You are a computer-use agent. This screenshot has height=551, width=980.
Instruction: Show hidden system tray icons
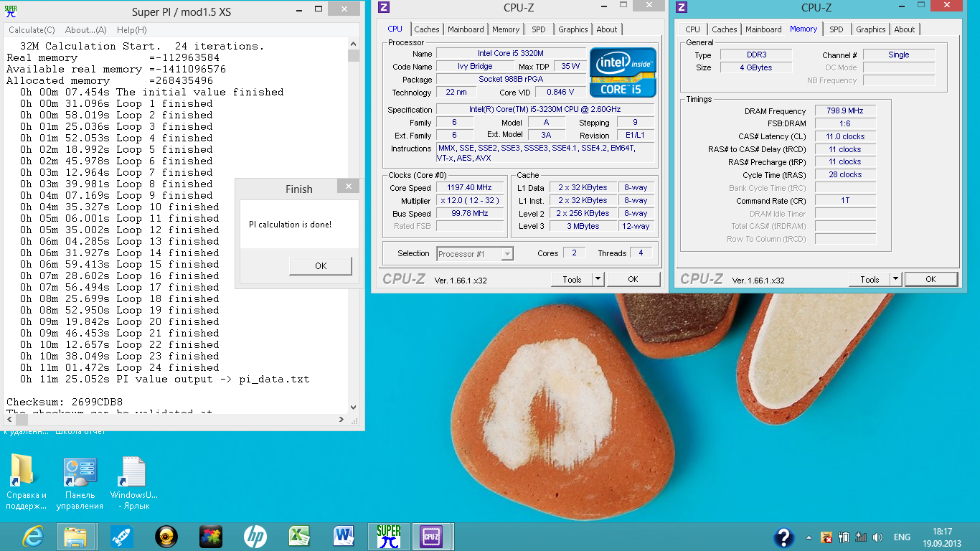[x=809, y=537]
